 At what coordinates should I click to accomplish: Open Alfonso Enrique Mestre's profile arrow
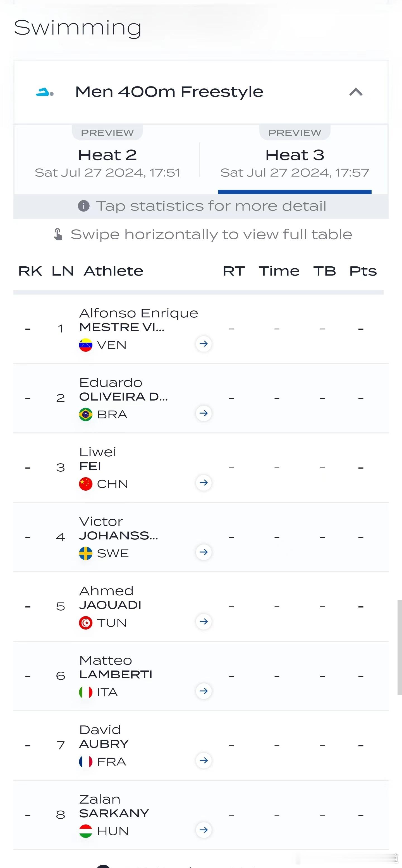tap(204, 344)
